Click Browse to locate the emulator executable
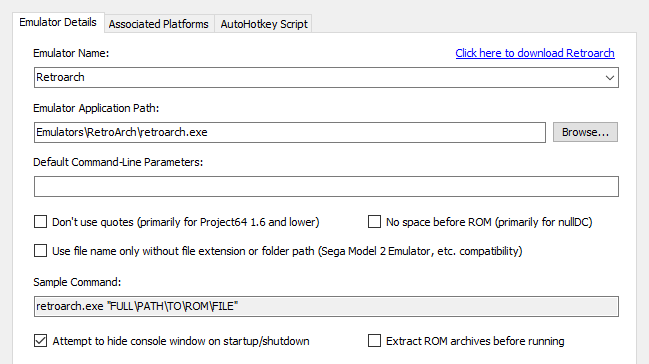The width and height of the screenshot is (649, 364). pos(585,132)
